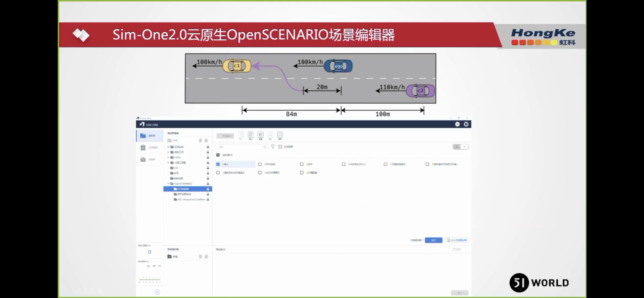Viewport: 644px width, 298px height.
Task: Select the import (导入) toolbar icon
Action: point(241,135)
